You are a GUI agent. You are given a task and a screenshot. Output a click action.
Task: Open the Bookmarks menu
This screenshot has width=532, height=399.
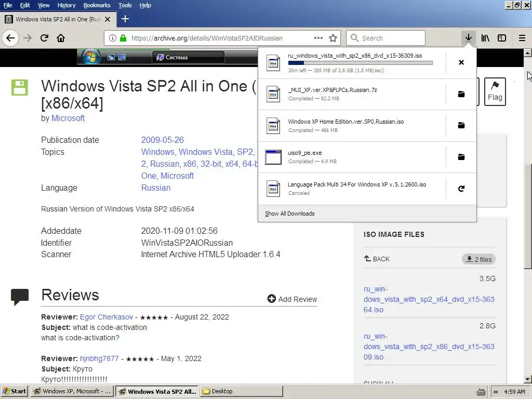point(97,5)
